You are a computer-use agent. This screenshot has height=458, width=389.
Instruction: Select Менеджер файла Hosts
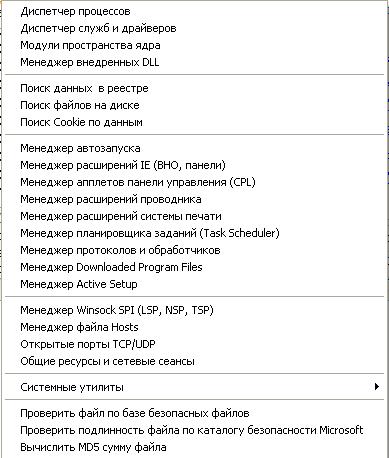coord(194,327)
